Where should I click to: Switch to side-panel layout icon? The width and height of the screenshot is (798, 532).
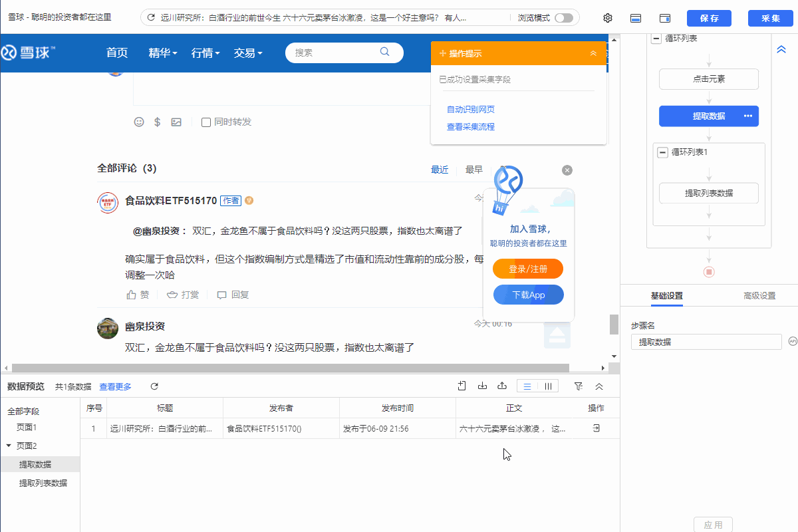click(x=665, y=18)
